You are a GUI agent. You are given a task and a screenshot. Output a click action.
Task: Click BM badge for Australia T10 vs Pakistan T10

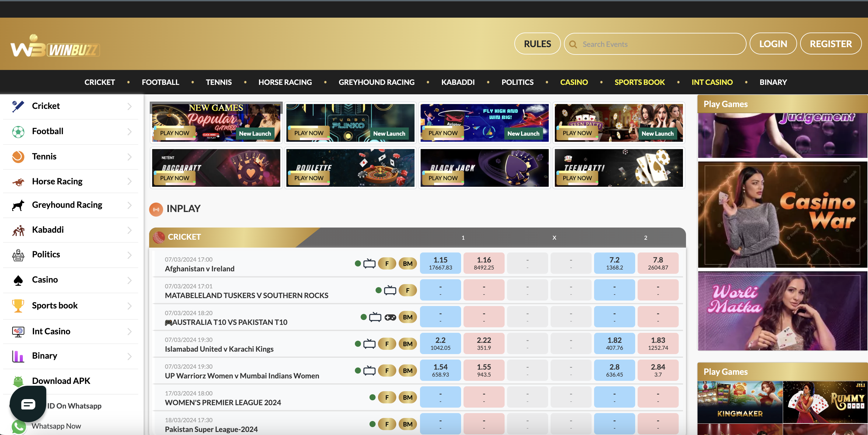[x=408, y=317]
